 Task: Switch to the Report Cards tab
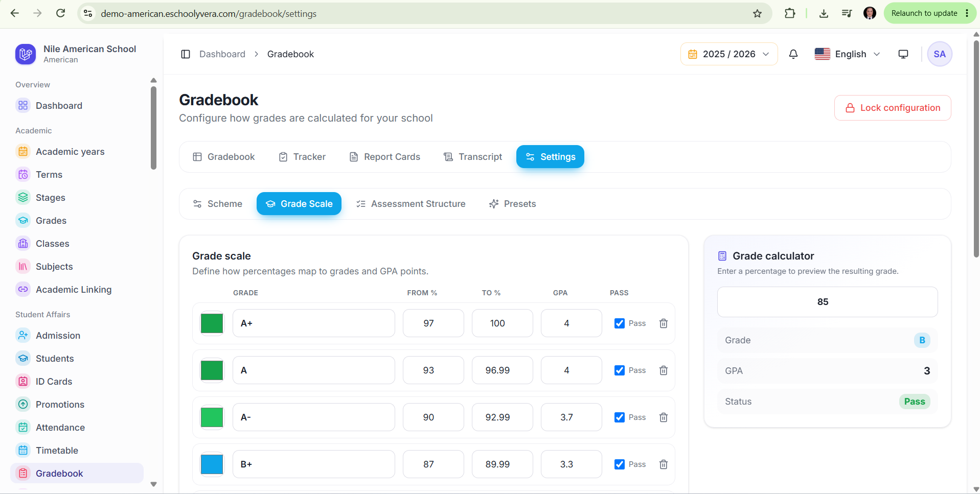[x=384, y=157]
